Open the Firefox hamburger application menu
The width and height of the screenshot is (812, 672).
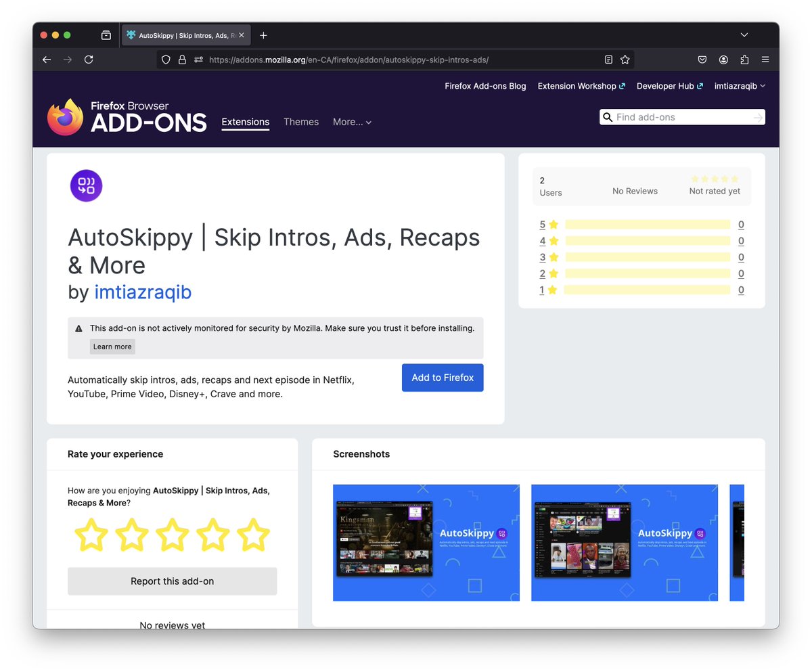click(765, 60)
